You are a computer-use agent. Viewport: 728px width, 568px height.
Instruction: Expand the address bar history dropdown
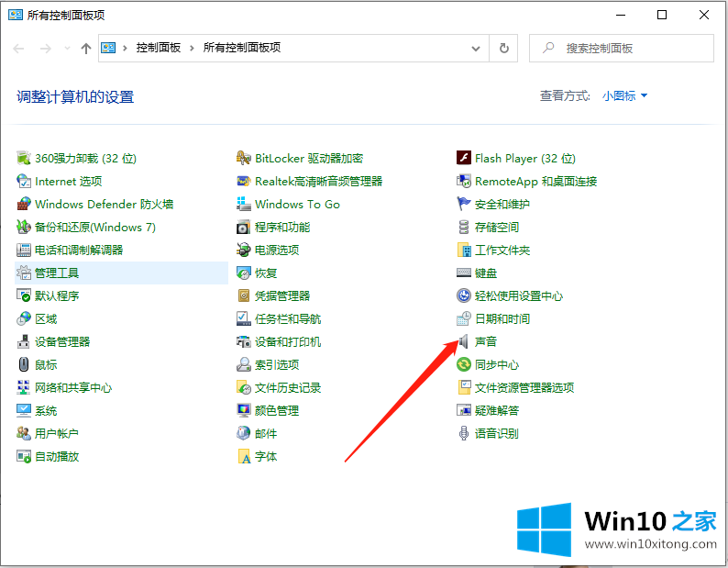pyautogui.click(x=476, y=49)
